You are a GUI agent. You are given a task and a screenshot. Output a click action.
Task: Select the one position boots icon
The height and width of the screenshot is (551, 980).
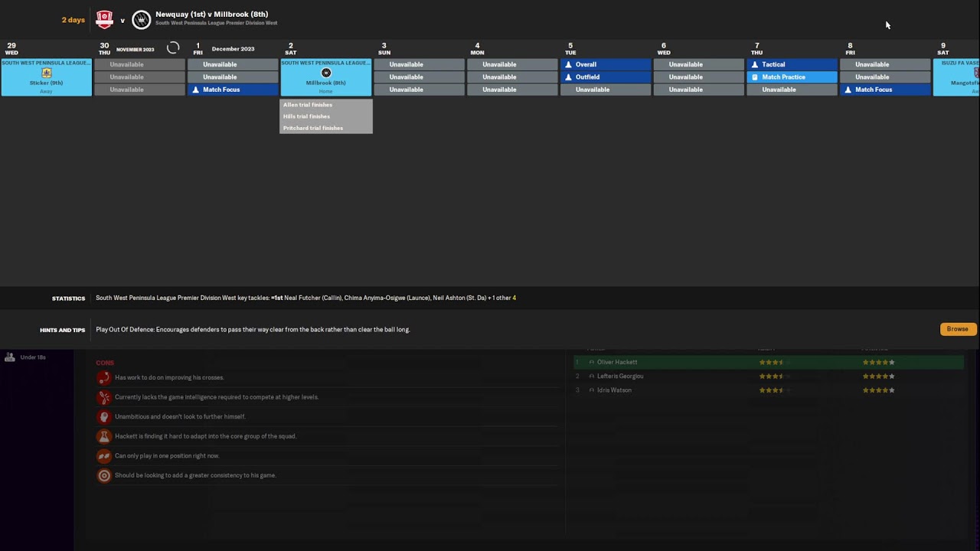point(104,456)
